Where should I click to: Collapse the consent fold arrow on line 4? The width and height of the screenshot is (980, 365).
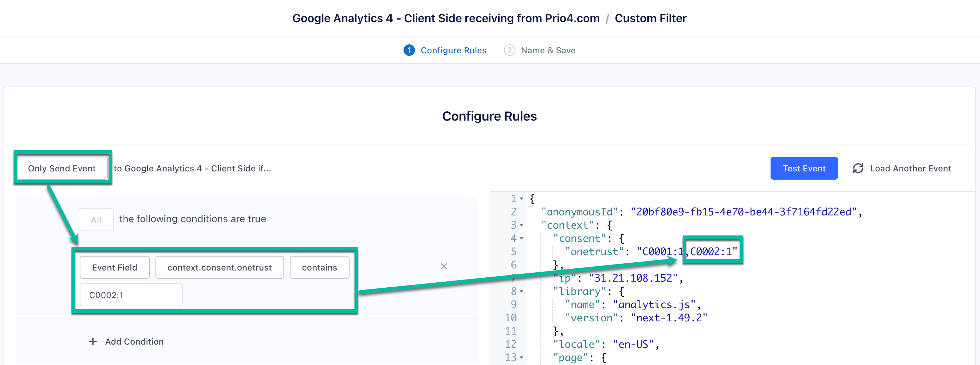(x=521, y=239)
